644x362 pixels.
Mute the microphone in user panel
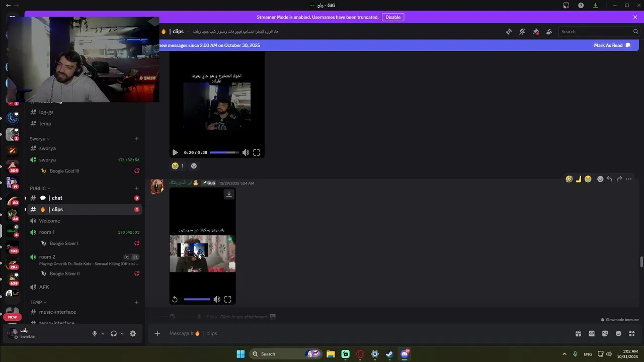[94, 333]
